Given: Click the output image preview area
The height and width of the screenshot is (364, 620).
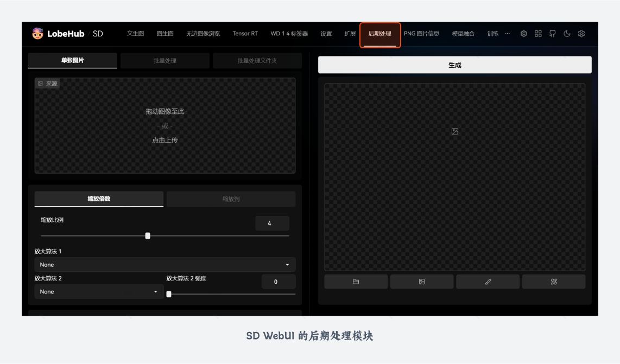Looking at the screenshot, I should (455, 177).
